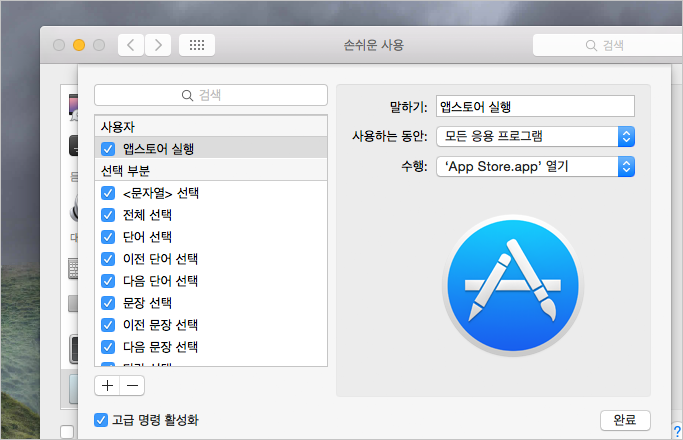
Task: Disable the 고급 명령 활성화 checkbox
Action: tap(101, 420)
